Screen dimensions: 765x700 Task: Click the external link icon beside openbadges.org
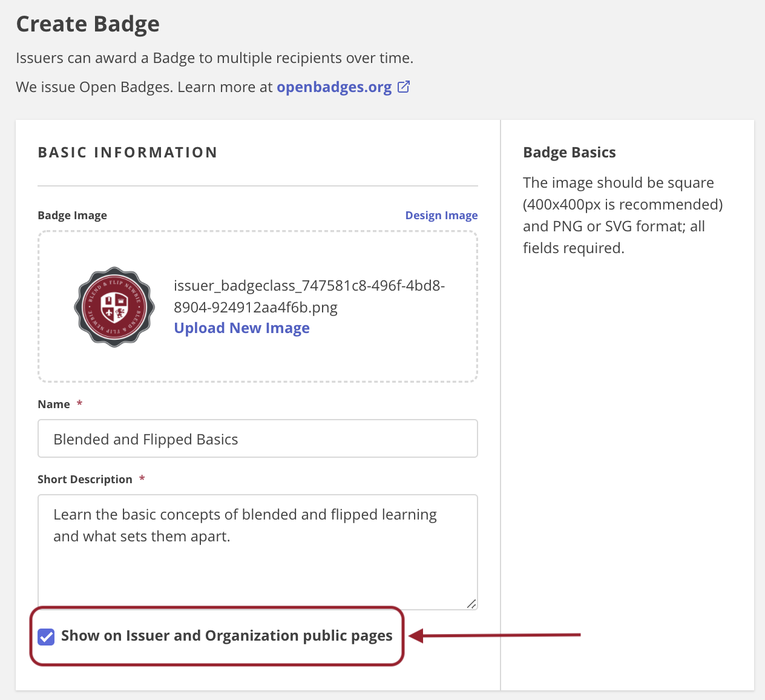coord(404,87)
